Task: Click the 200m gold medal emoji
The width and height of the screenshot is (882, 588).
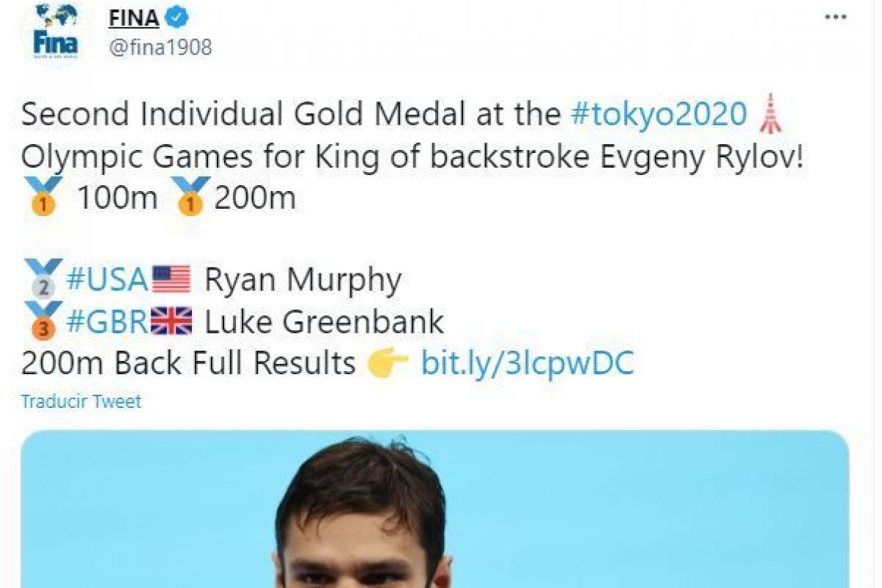Action: pos(190,197)
